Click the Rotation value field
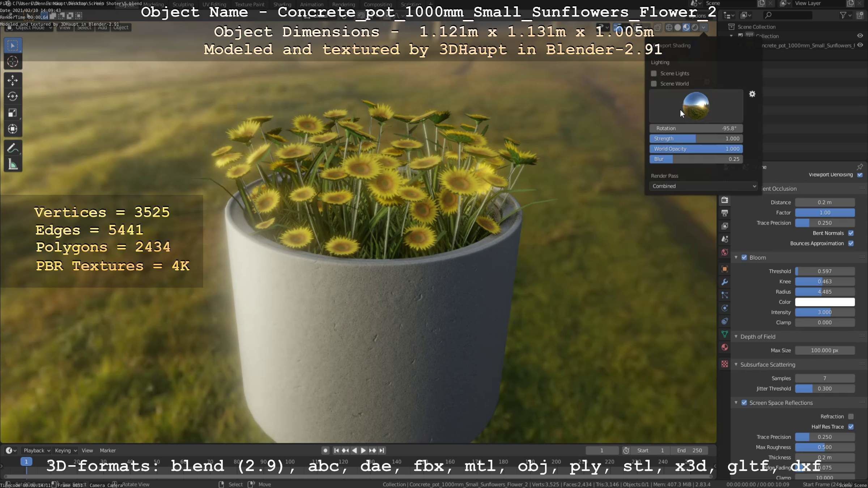Screen dimensions: 868x488 pyautogui.click(x=696, y=128)
